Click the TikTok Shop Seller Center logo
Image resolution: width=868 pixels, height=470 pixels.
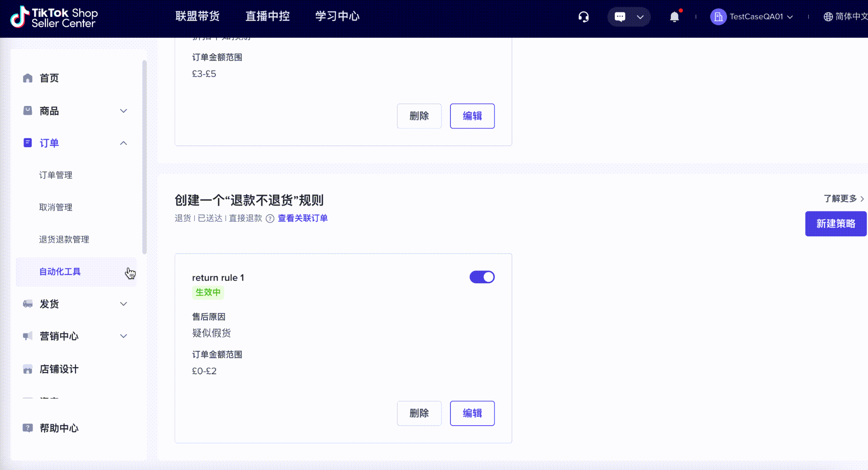54,18
